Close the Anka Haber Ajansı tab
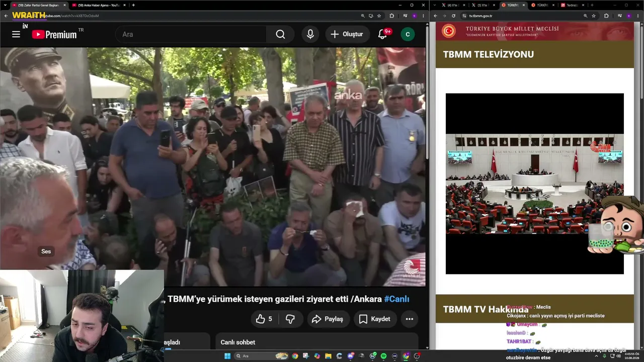The height and width of the screenshot is (362, 644). pos(124,5)
